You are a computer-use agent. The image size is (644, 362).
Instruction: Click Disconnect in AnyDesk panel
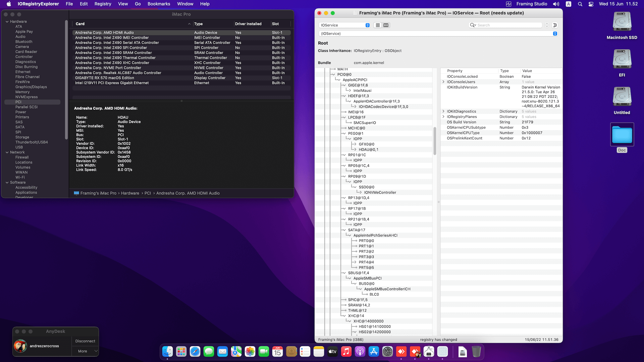coord(85,341)
